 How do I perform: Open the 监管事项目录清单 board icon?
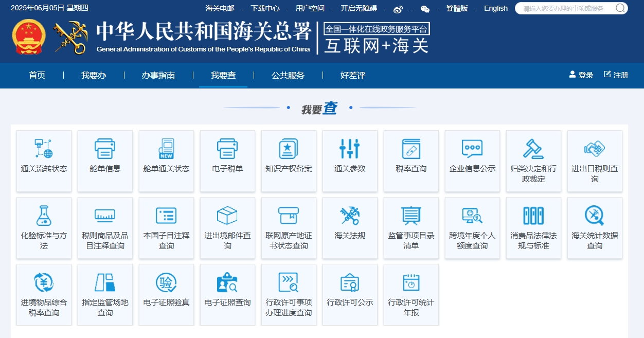pos(411,215)
